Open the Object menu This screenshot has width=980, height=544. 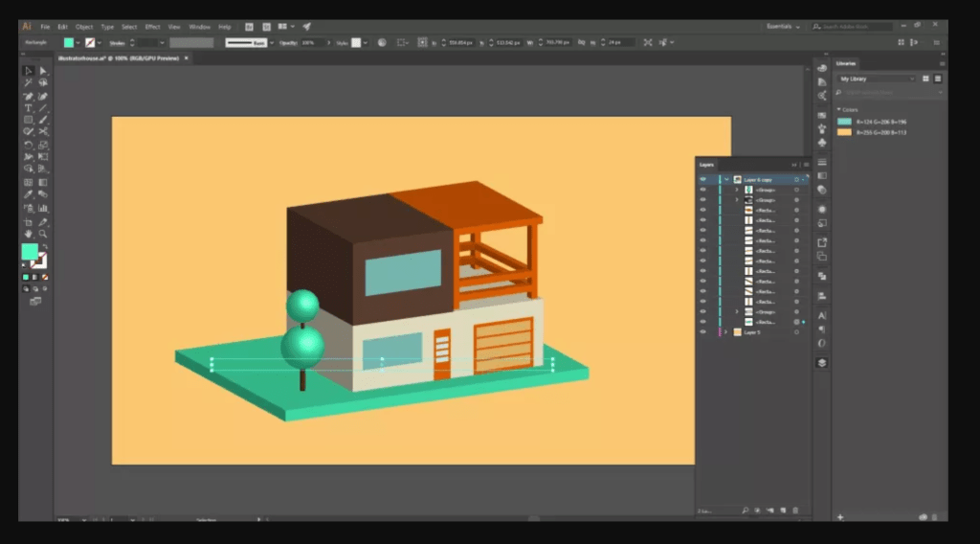pos(84,27)
